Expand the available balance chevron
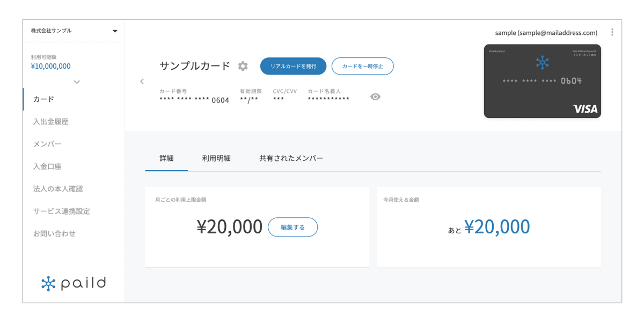Screen dimensions: 644x324 coord(77,82)
